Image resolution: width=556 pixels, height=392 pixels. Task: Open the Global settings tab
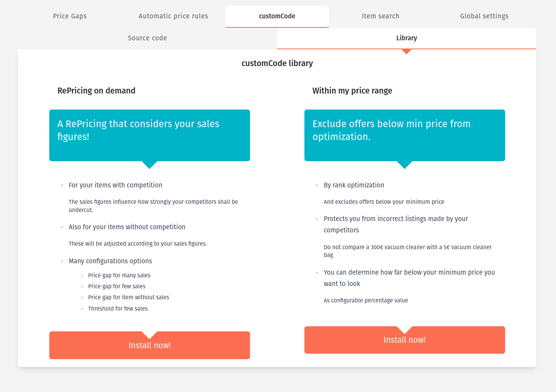(484, 16)
